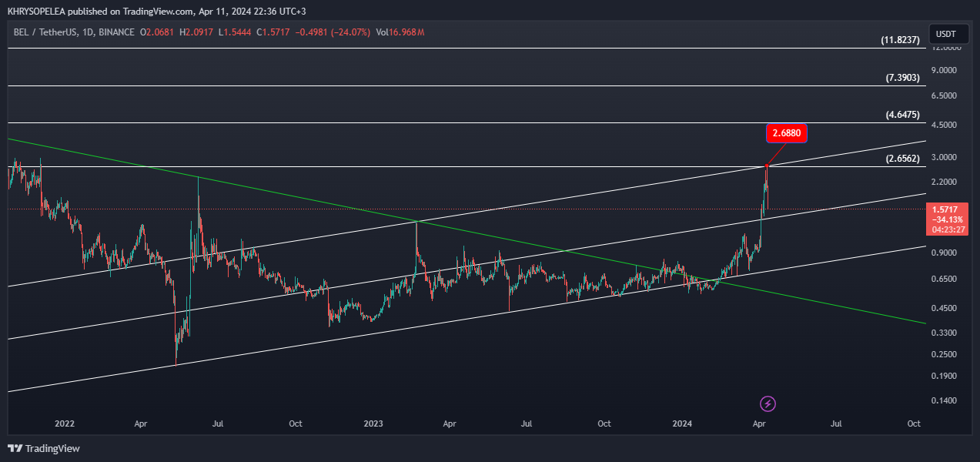Select the (2.6562) level label
This screenshot has width=980, height=462.
pyautogui.click(x=903, y=159)
